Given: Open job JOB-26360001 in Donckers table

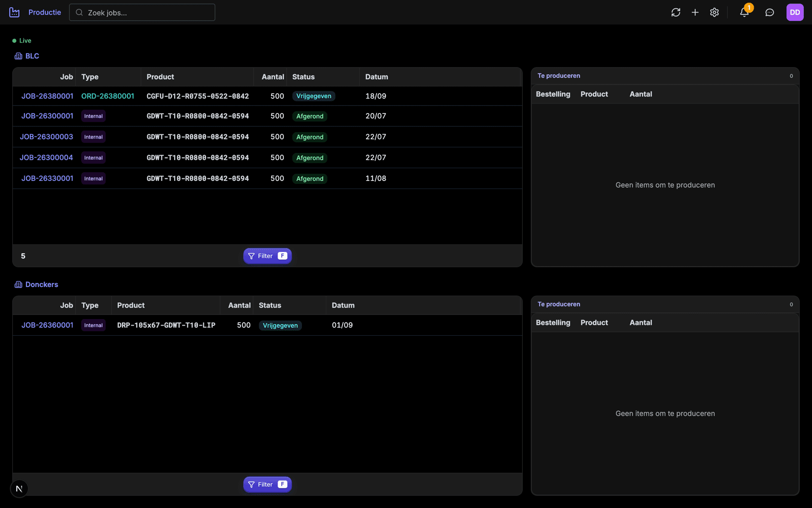Looking at the screenshot, I should click(47, 325).
